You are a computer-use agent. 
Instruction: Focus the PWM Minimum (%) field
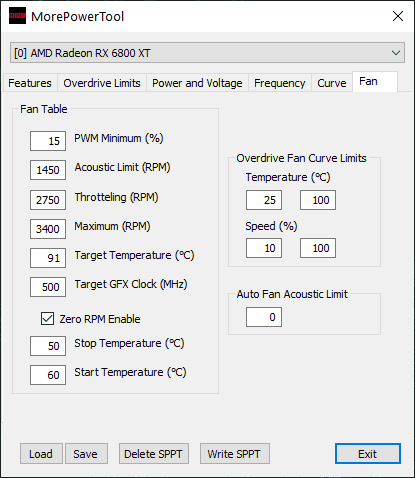pyautogui.click(x=48, y=141)
